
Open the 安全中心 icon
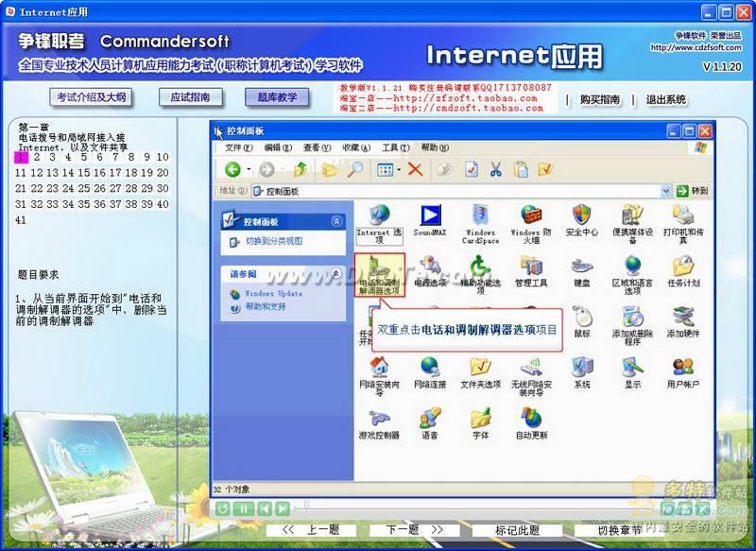coord(582,221)
